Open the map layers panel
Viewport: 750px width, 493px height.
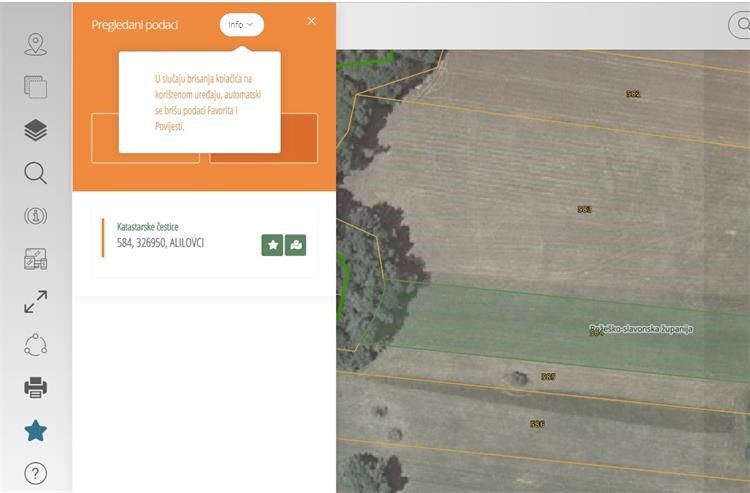pos(36,130)
